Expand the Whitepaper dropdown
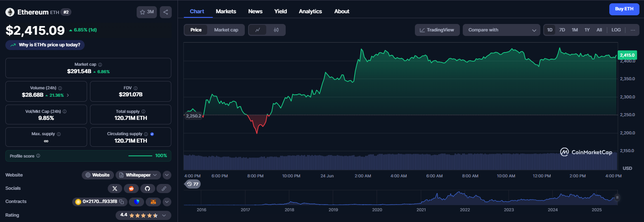644x222 pixels. coord(138,175)
